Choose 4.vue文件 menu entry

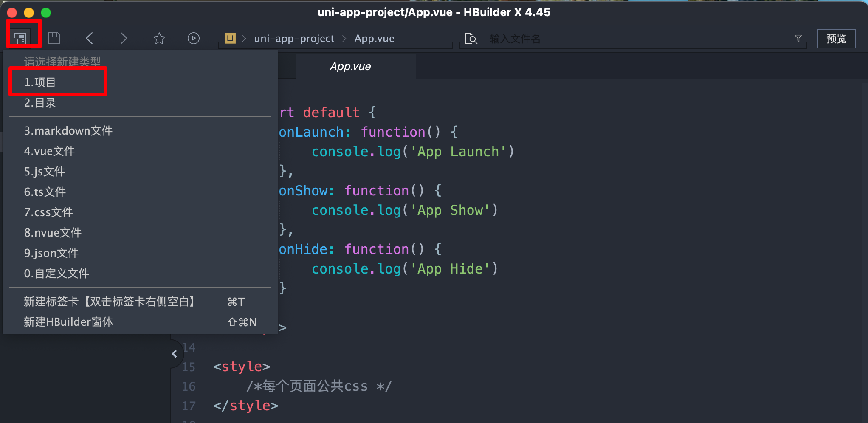140,151
